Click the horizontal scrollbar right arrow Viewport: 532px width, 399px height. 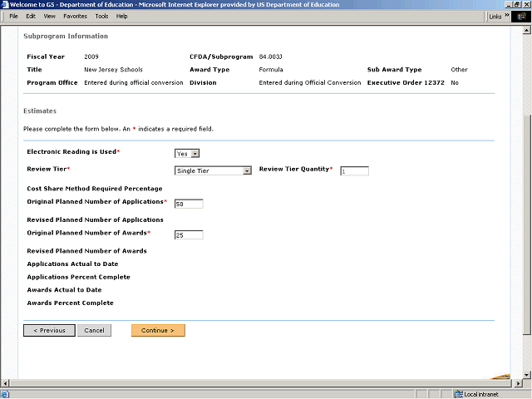coord(518,383)
